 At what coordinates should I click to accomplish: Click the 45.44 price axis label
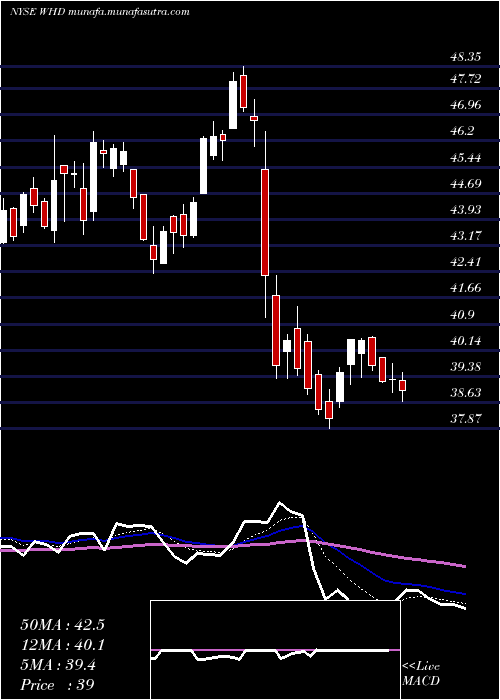[466, 158]
